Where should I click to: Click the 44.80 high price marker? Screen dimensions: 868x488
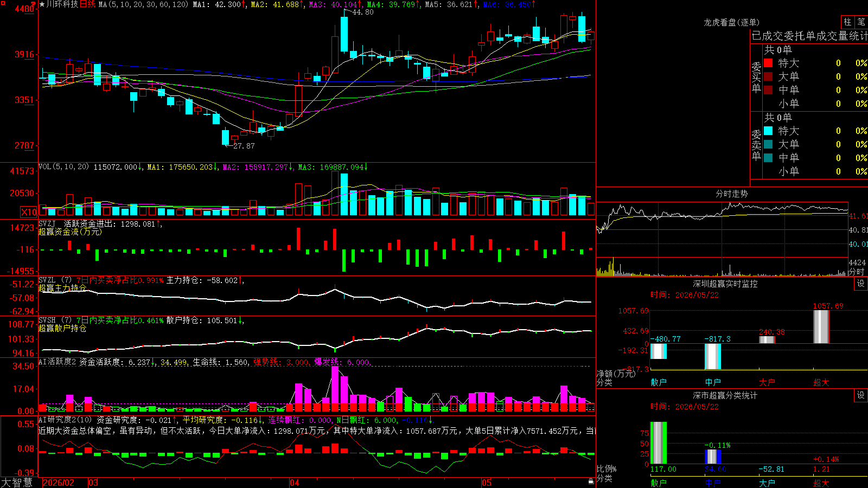click(363, 12)
